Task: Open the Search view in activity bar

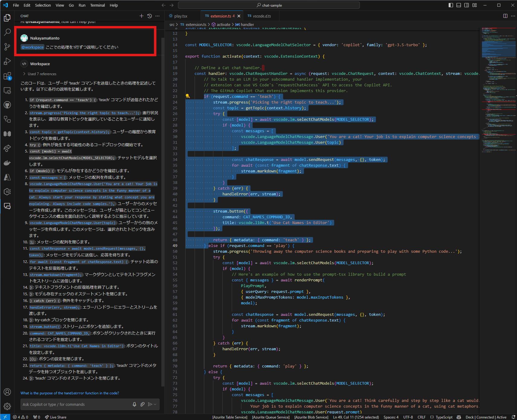Action: 7,32
